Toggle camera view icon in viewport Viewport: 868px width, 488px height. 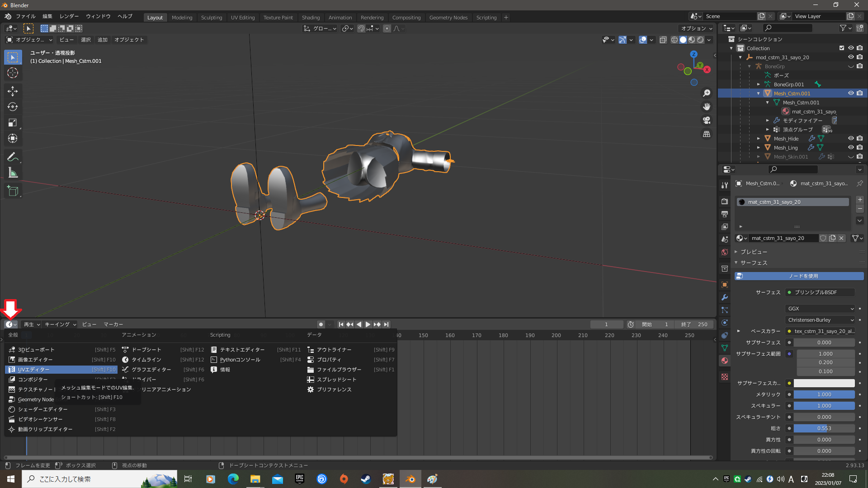click(707, 120)
